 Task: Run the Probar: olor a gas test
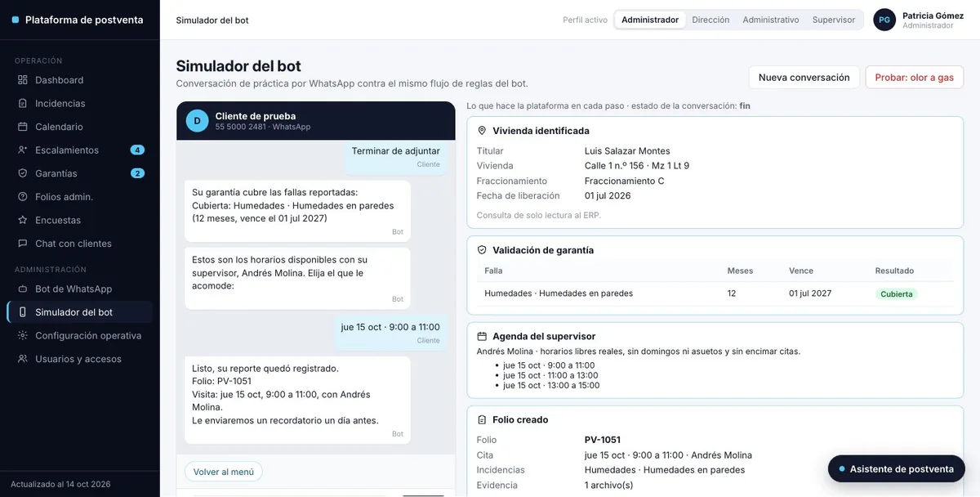(x=915, y=78)
